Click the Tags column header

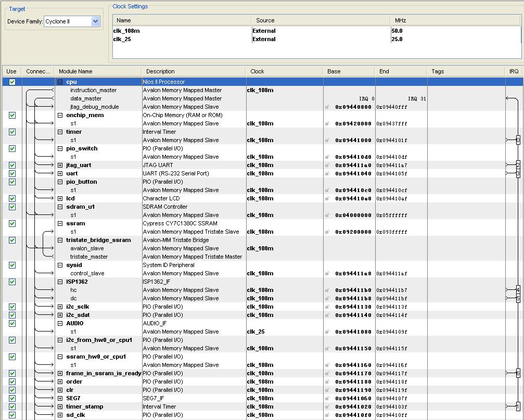pyautogui.click(x=466, y=71)
